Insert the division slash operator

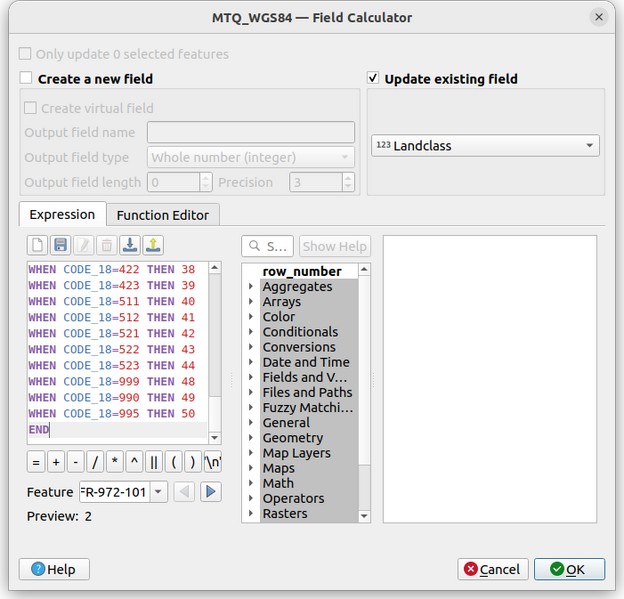pyautogui.click(x=95, y=462)
